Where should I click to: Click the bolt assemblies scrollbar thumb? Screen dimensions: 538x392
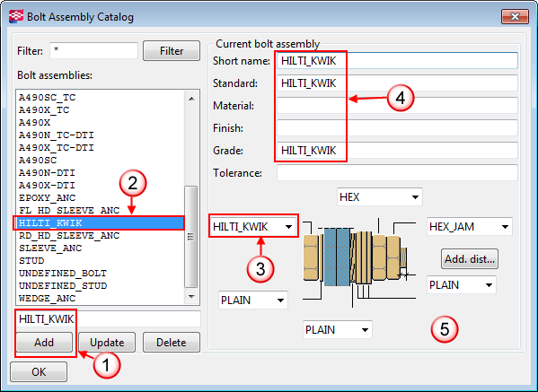(190, 237)
